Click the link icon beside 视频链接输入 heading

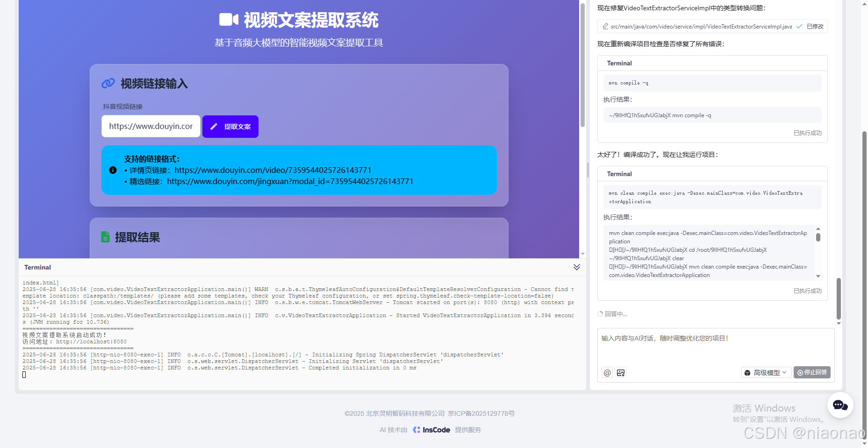tap(108, 83)
